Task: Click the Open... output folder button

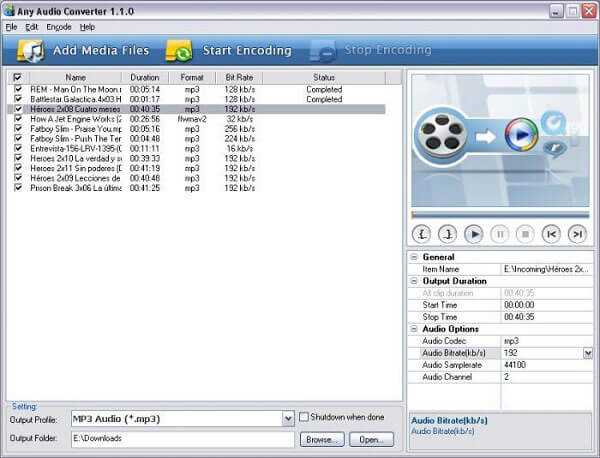Action: tap(371, 440)
